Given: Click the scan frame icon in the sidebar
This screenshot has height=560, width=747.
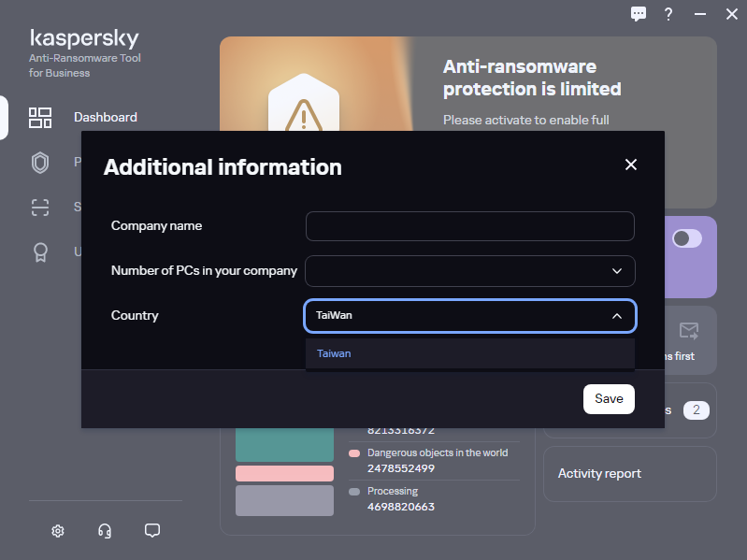Looking at the screenshot, I should tap(40, 208).
